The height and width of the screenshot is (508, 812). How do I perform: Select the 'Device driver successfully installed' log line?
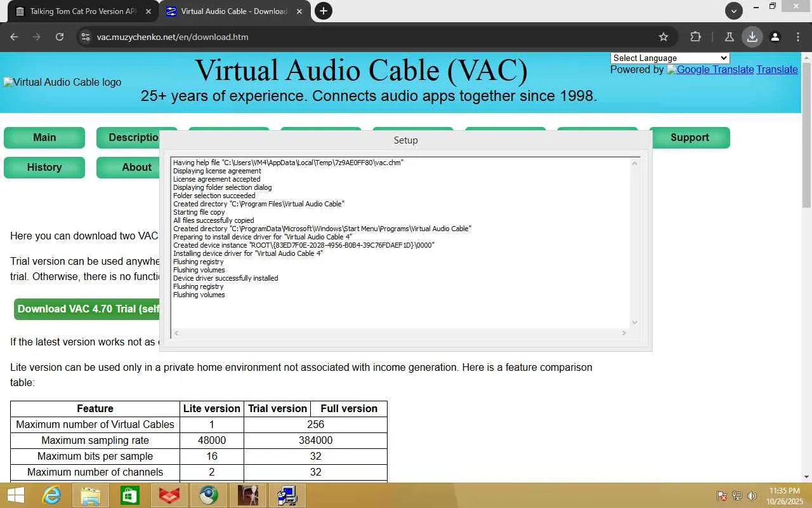click(x=225, y=278)
